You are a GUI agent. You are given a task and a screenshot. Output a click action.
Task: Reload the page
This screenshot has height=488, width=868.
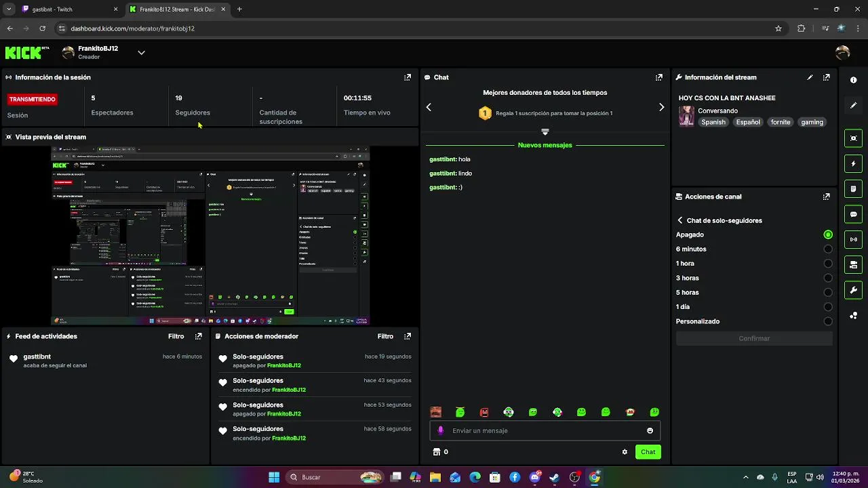(x=42, y=28)
